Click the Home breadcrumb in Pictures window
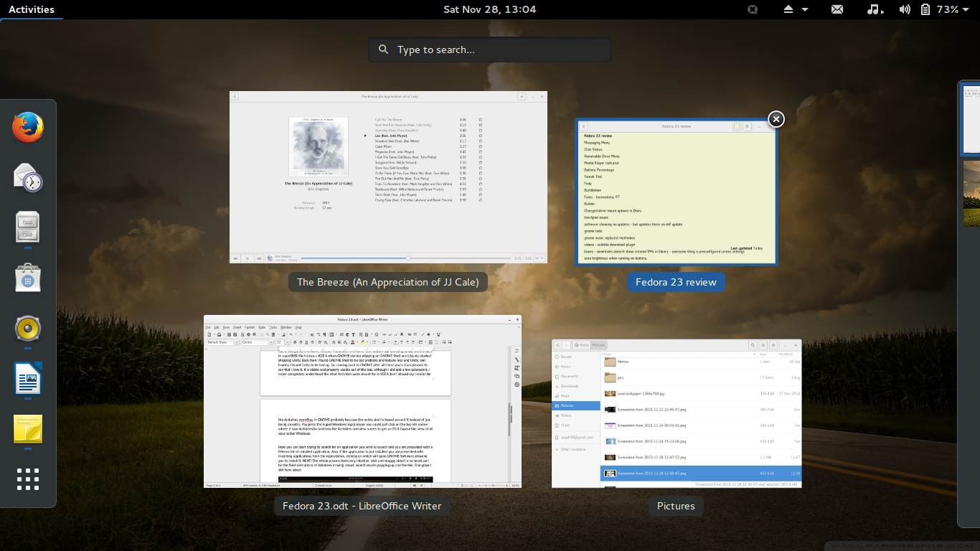This screenshot has height=551, width=980. point(582,345)
